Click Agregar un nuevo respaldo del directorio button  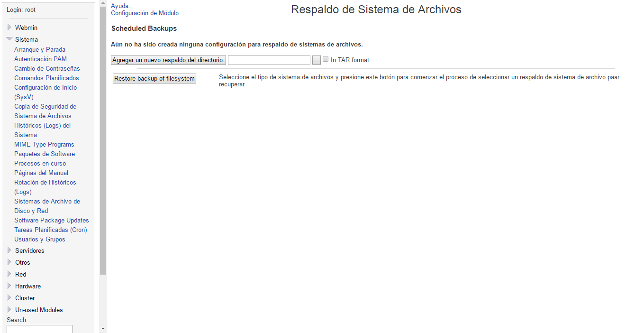168,60
